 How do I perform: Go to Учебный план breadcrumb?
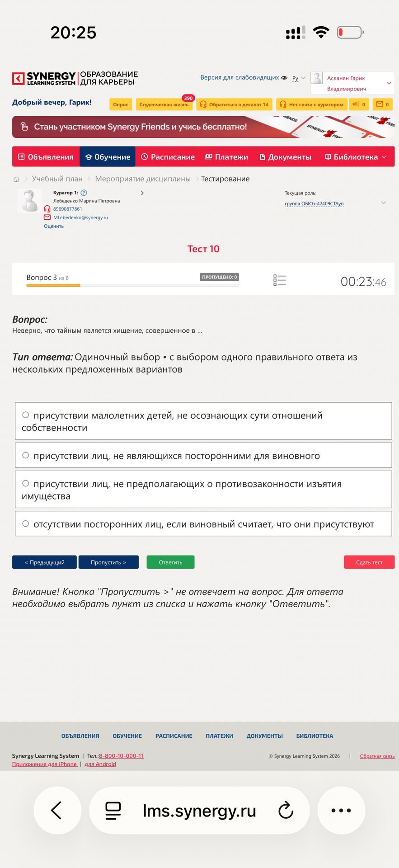click(57, 179)
